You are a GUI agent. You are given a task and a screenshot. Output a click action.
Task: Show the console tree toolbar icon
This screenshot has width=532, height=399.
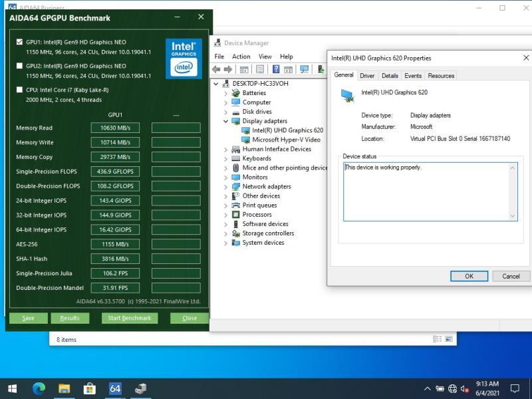point(243,68)
